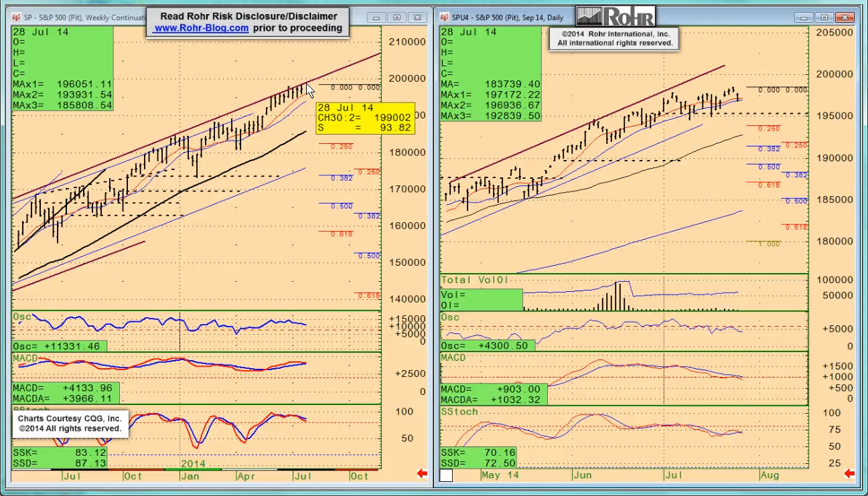Tick the white box in the daily chart corner
Image resolution: width=868 pixels, height=496 pixels.
click(x=445, y=475)
